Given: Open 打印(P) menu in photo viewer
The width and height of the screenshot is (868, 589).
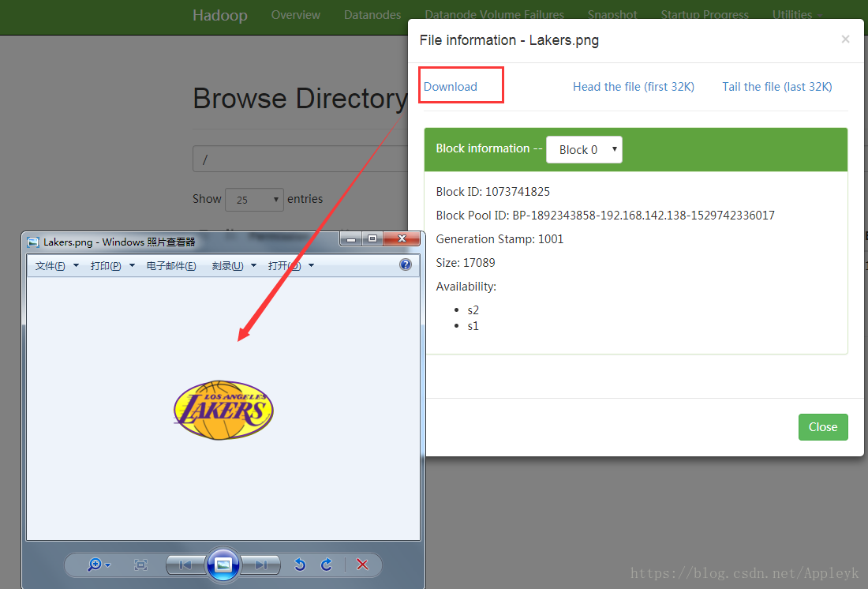Looking at the screenshot, I should (x=112, y=266).
